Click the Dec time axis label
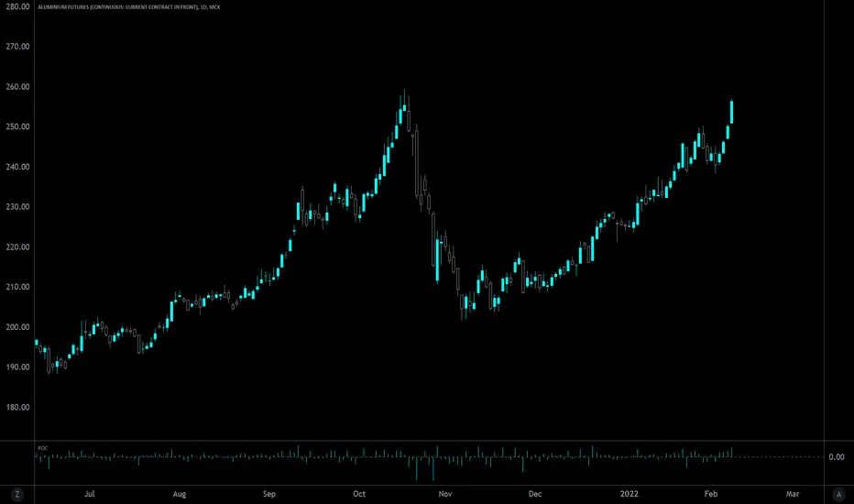854x504 pixels. click(x=535, y=494)
